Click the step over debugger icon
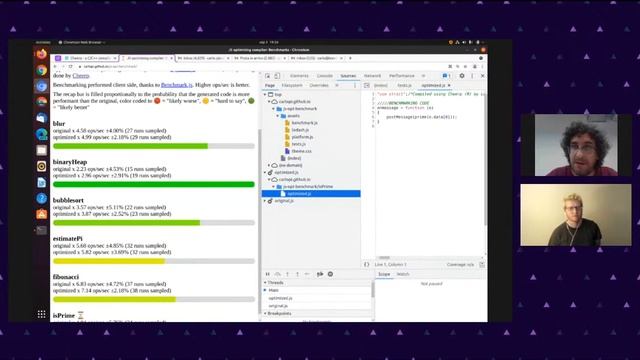This screenshot has height=360, width=640. pyautogui.click(x=278, y=274)
